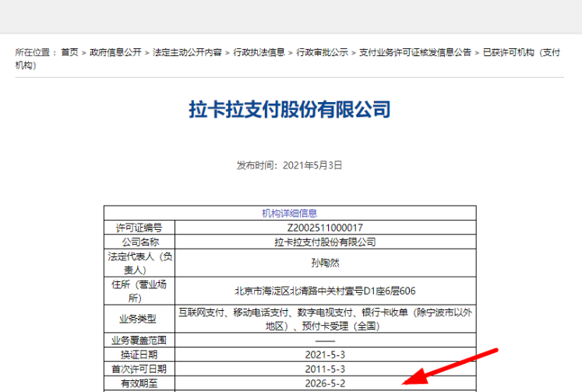Click the expiry date 2026-5-2

pos(325,383)
